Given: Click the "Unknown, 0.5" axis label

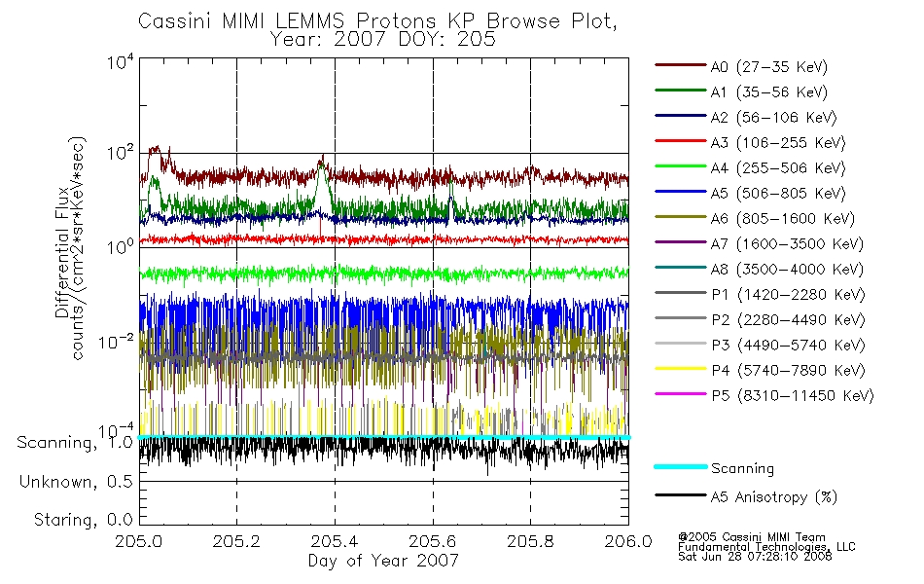Looking at the screenshot, I should click(x=76, y=482).
